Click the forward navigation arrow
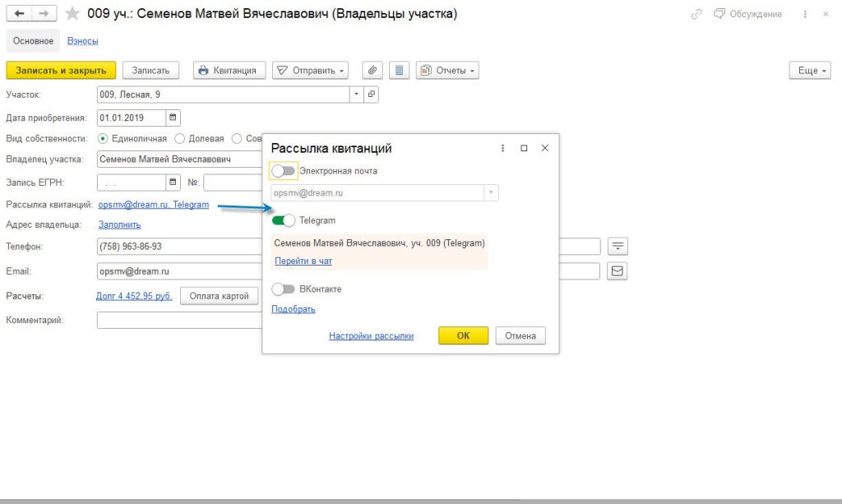Image resolution: width=842 pixels, height=504 pixels. tap(44, 14)
